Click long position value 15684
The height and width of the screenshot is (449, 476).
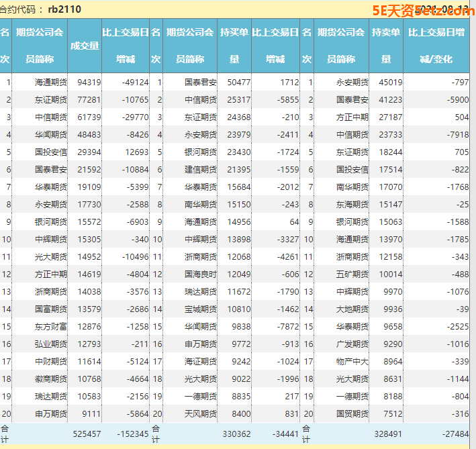[x=239, y=187]
